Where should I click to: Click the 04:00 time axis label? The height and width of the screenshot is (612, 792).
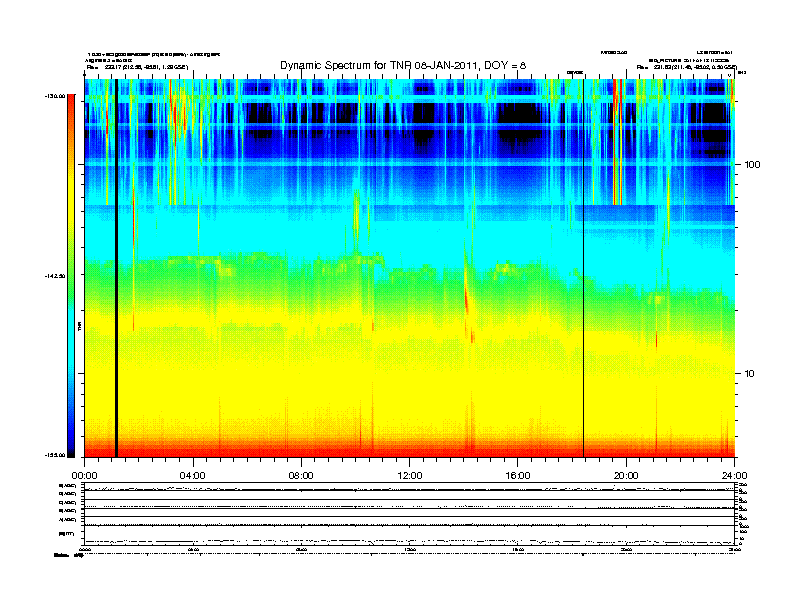pyautogui.click(x=192, y=476)
